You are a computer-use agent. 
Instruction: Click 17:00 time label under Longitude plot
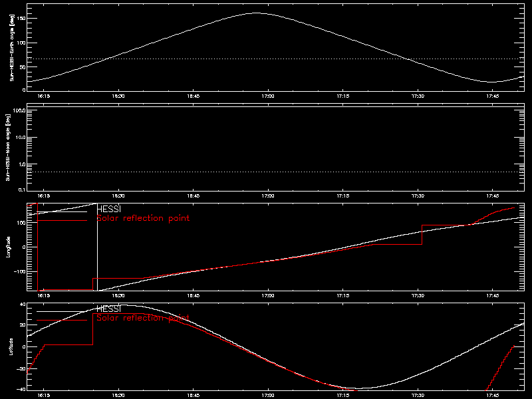pyautogui.click(x=268, y=296)
